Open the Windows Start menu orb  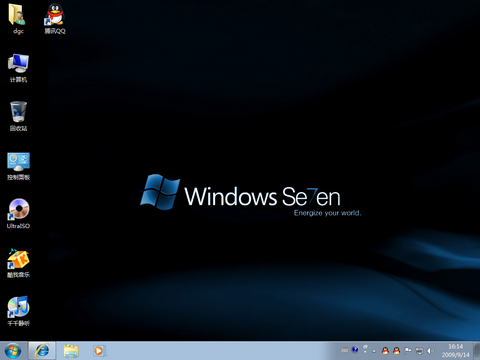(13, 351)
